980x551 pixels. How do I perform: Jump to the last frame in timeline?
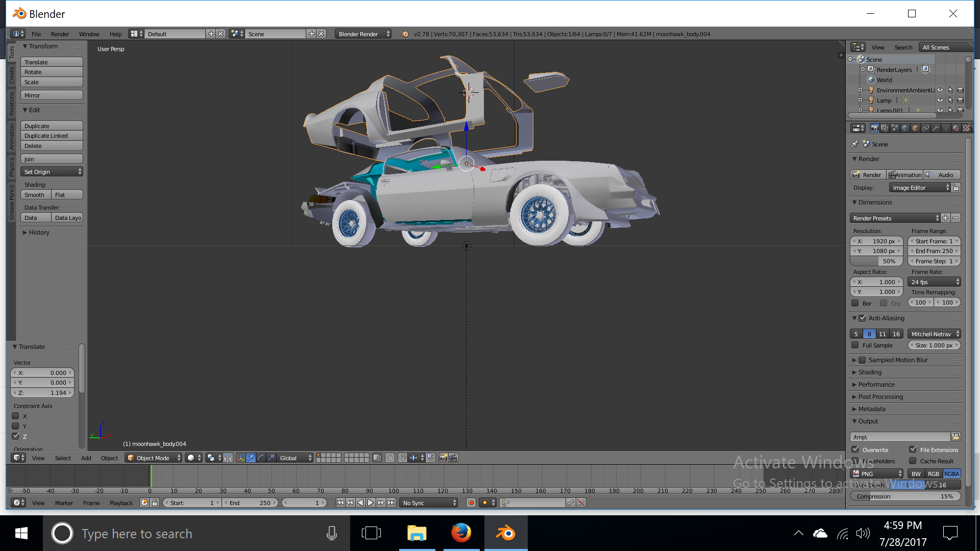391,503
